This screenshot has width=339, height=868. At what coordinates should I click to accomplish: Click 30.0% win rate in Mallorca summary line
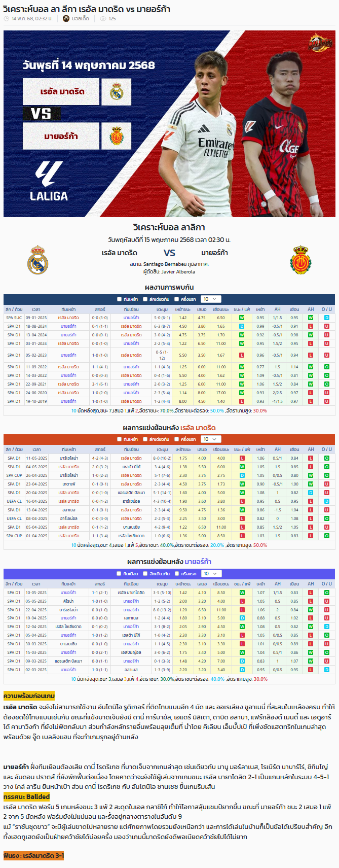(167, 679)
